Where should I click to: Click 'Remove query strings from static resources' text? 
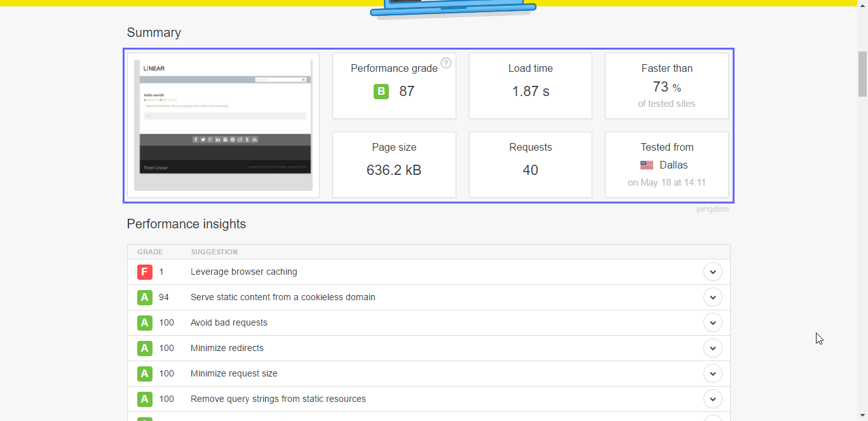click(278, 399)
